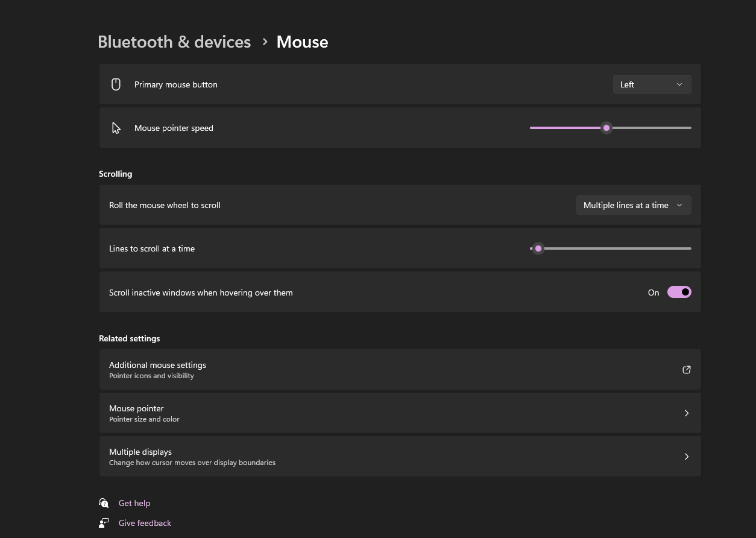Open Multiple displays row
Image resolution: width=756 pixels, height=538 pixels.
[400, 457]
